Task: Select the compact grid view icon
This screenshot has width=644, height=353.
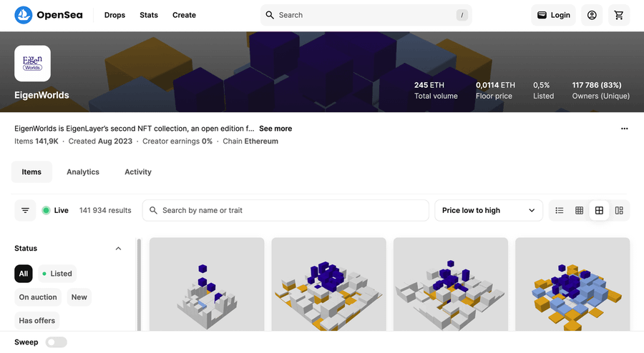Action: coord(580,211)
